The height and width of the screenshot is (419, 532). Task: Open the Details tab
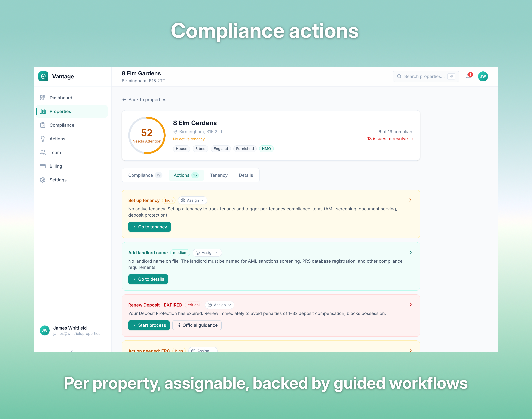246,175
